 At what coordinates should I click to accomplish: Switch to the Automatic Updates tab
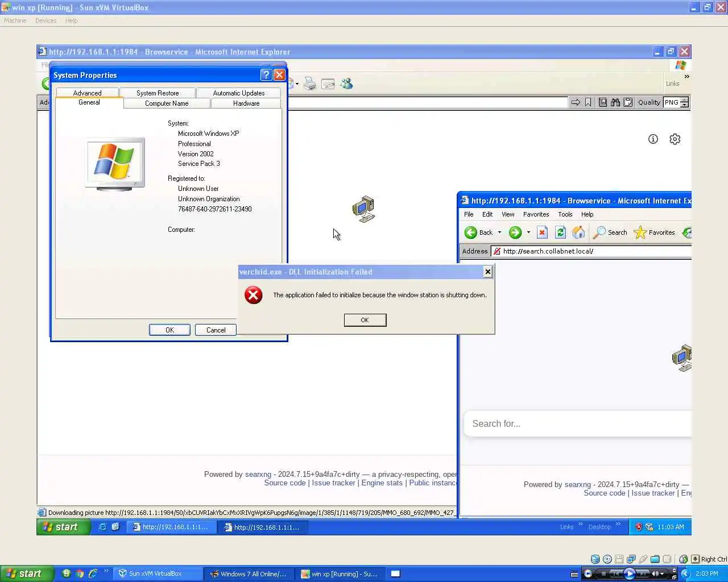click(238, 93)
